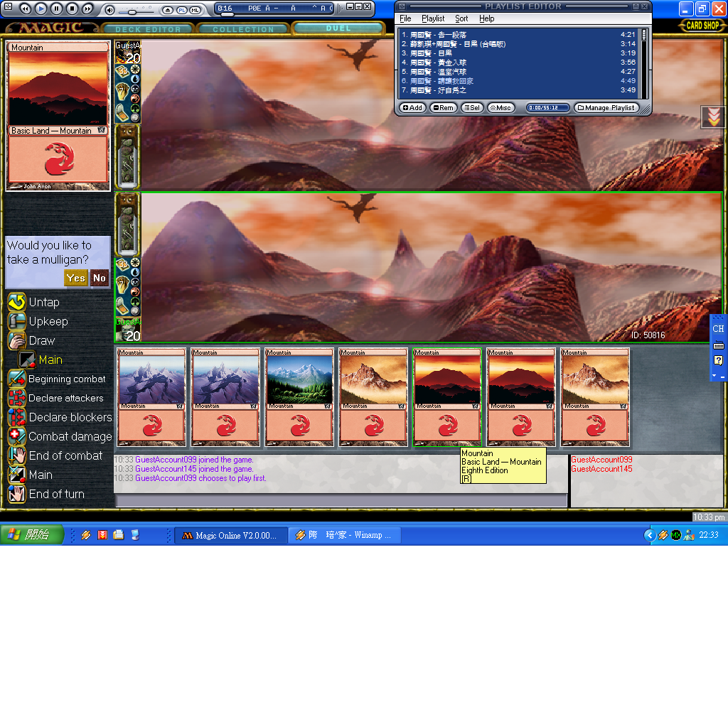Click the Beginning combat phase icon

[17, 379]
